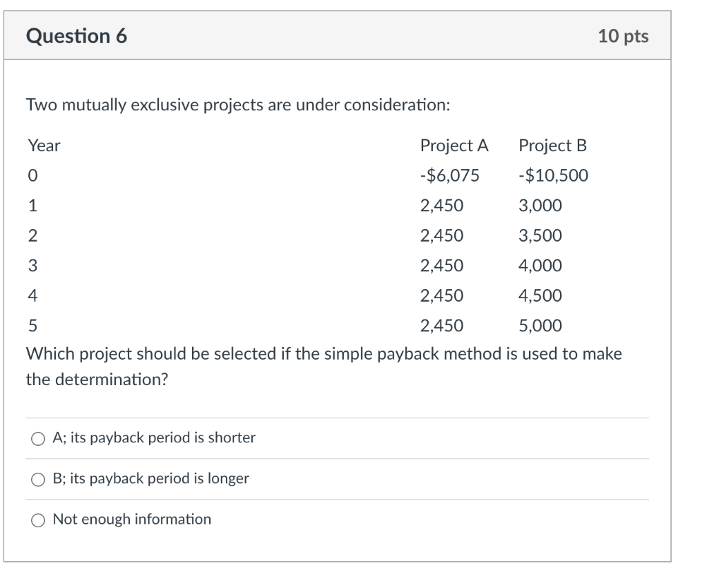This screenshot has width=707, height=588.
Task: Select the value '-$6,075' in Project A column
Action: click(x=452, y=175)
